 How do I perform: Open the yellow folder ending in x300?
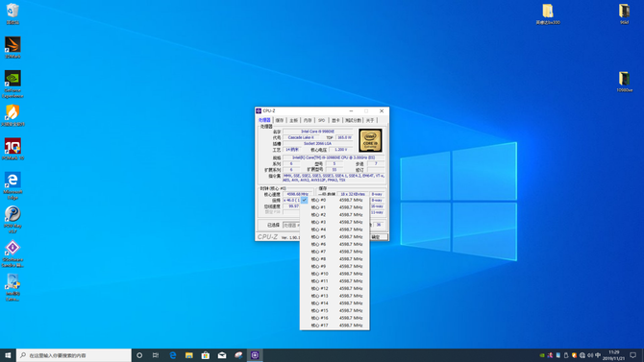(548, 14)
